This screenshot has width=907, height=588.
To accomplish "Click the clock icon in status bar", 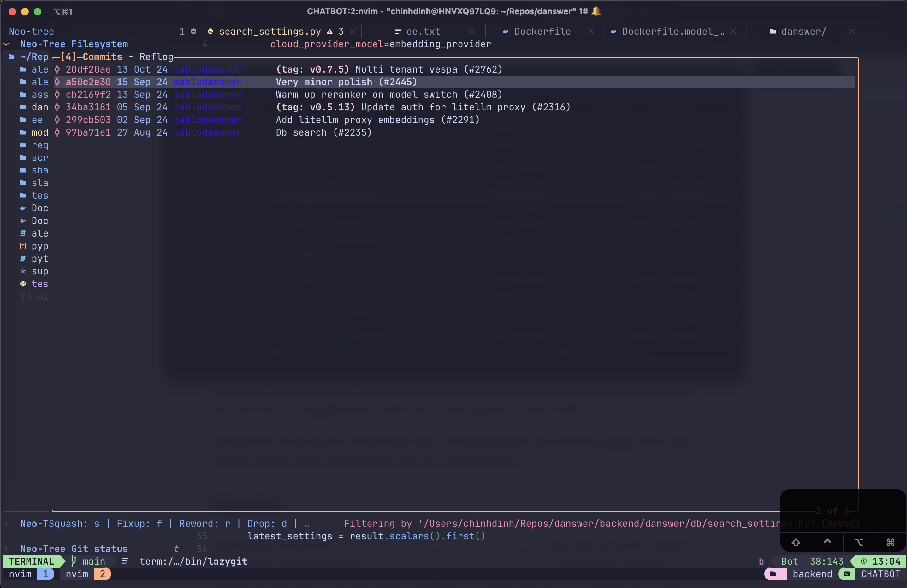I will point(863,561).
